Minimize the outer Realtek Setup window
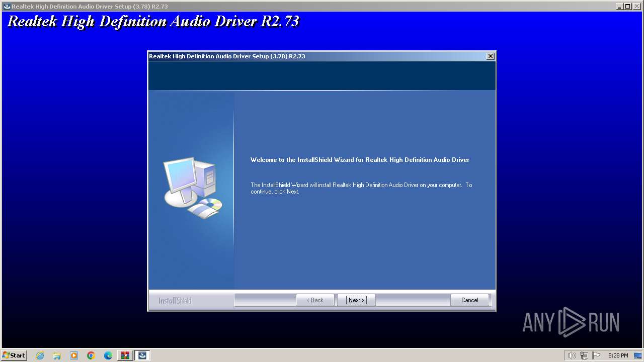 tap(619, 7)
